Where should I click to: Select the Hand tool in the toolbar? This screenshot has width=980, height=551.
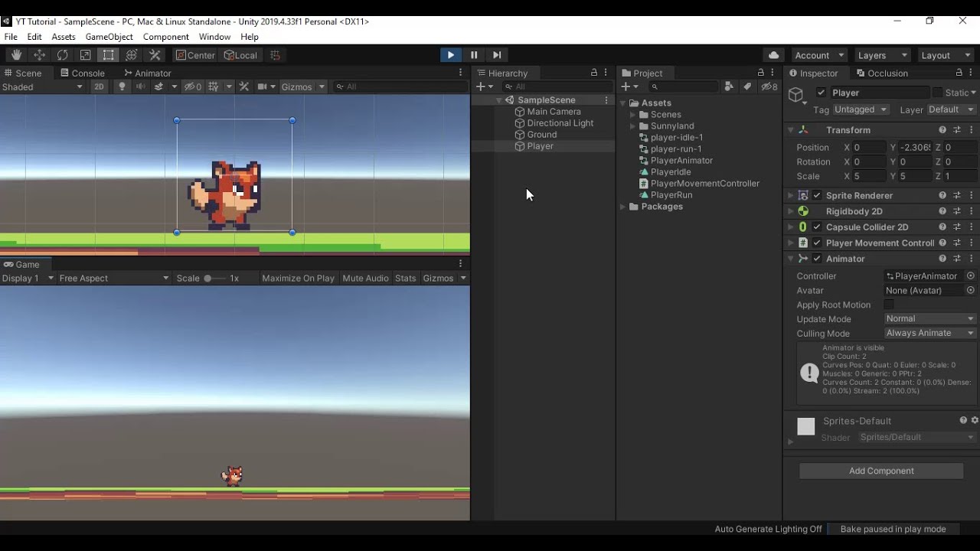(x=16, y=55)
